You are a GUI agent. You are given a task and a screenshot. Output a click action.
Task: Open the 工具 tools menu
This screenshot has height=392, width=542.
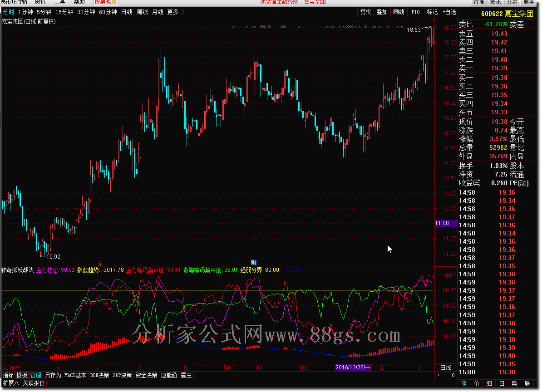point(59,2)
